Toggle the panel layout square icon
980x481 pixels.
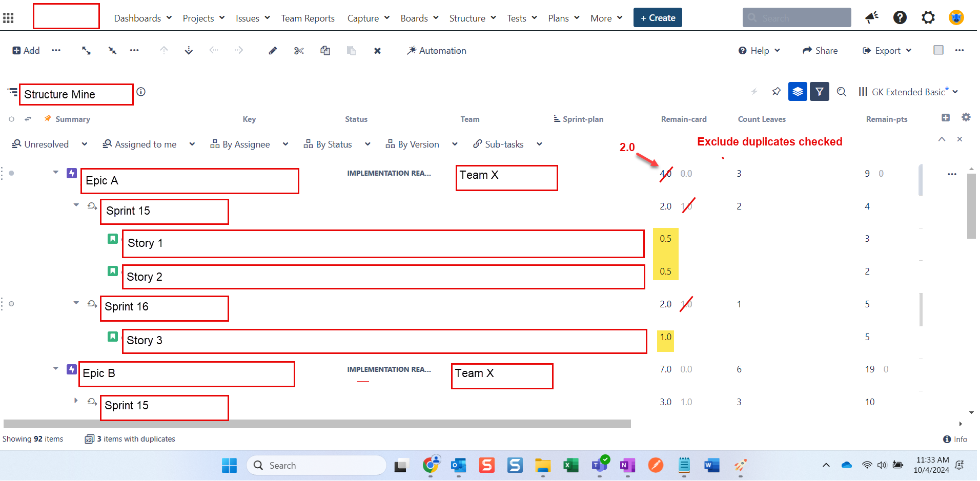click(x=938, y=50)
